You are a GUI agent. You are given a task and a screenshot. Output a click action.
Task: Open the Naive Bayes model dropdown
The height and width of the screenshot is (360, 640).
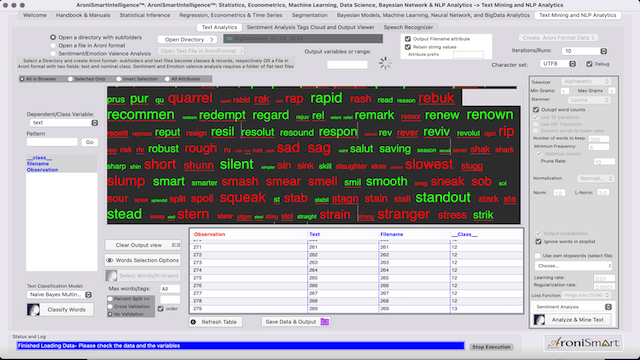coord(60,294)
